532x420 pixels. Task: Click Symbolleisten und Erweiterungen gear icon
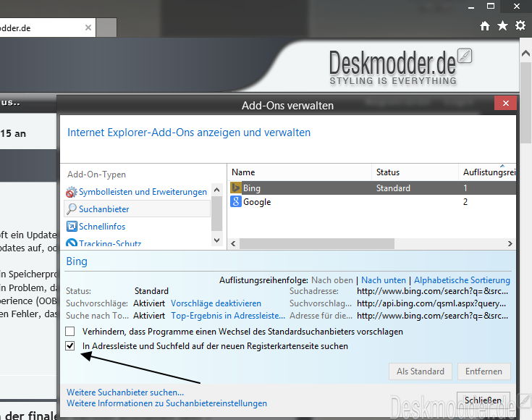(x=71, y=192)
